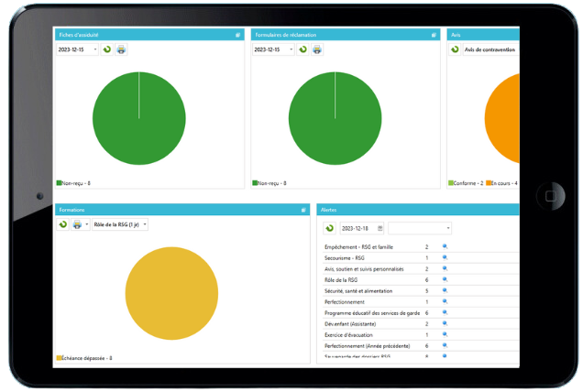Refresh the Alertes list
The image size is (583, 392).
[329, 228]
